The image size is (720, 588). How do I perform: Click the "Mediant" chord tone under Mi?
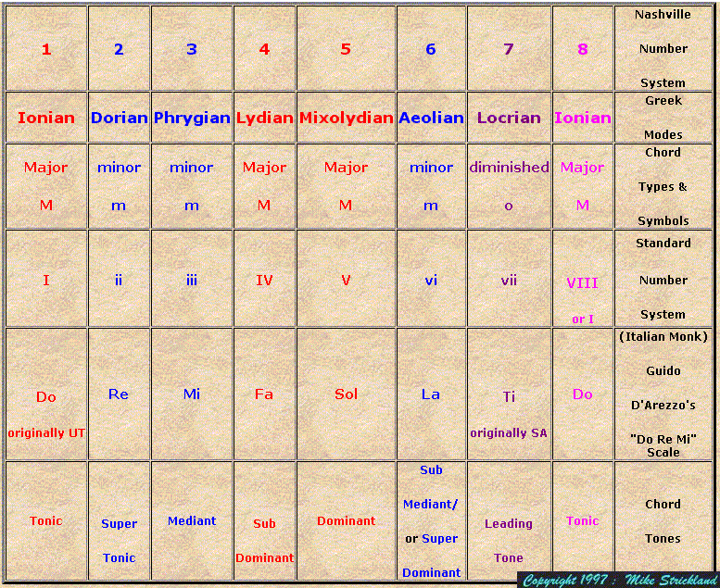click(192, 521)
